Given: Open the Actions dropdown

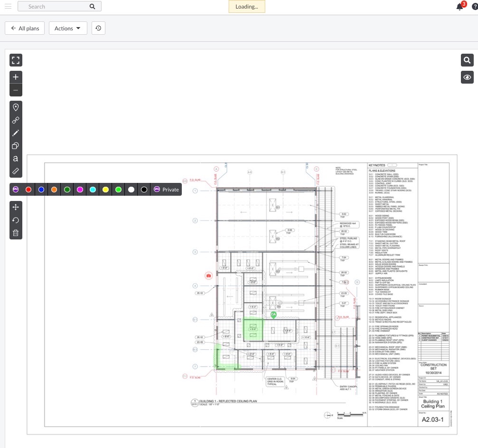Looking at the screenshot, I should point(68,28).
